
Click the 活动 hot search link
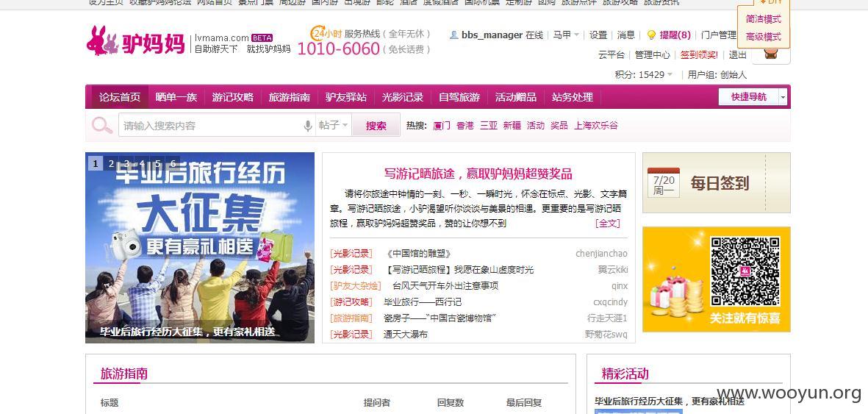tap(535, 125)
